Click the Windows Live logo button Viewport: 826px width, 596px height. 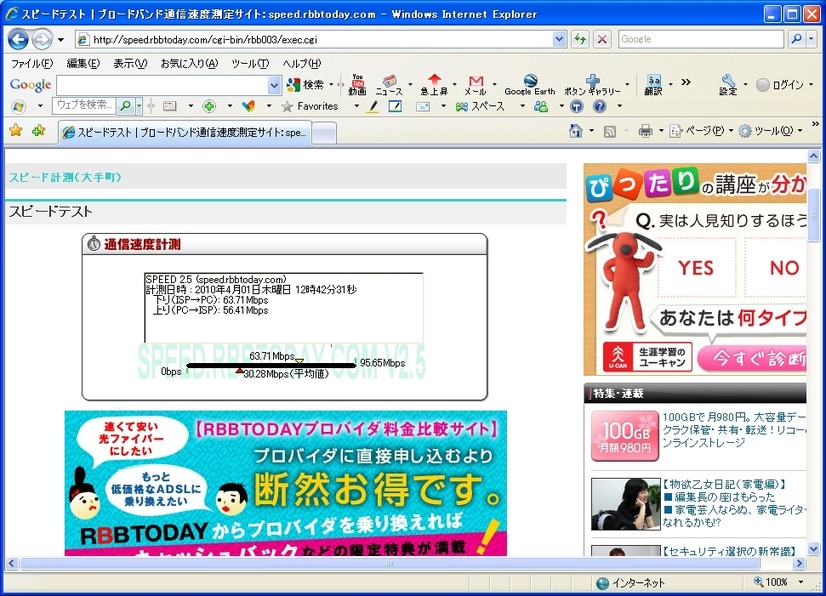[18, 107]
